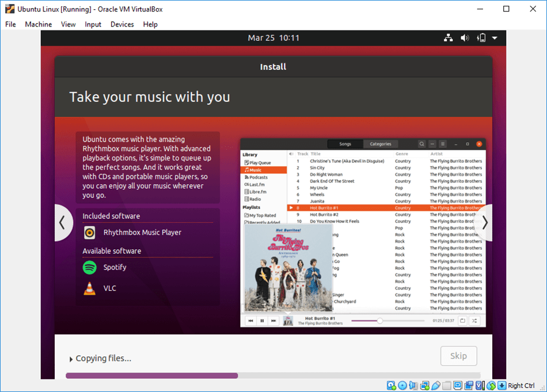547x392 pixels.
Task: Advance to next slide with right arrow
Action: [x=484, y=223]
